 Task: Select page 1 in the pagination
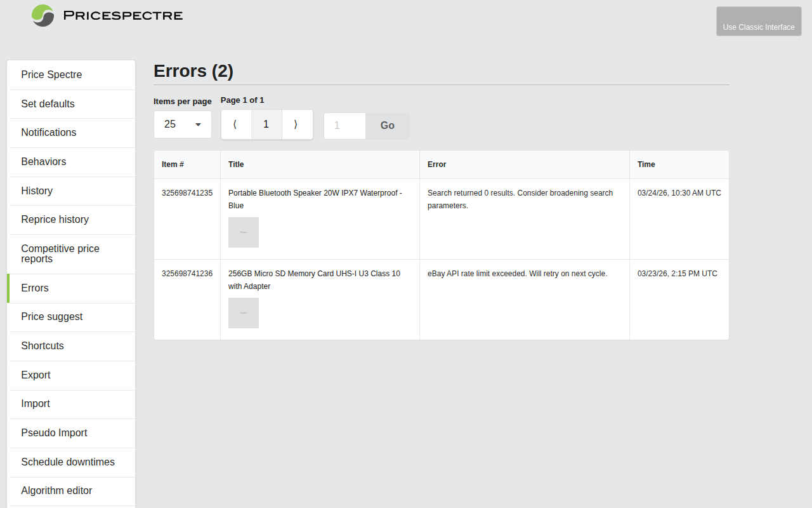point(266,124)
